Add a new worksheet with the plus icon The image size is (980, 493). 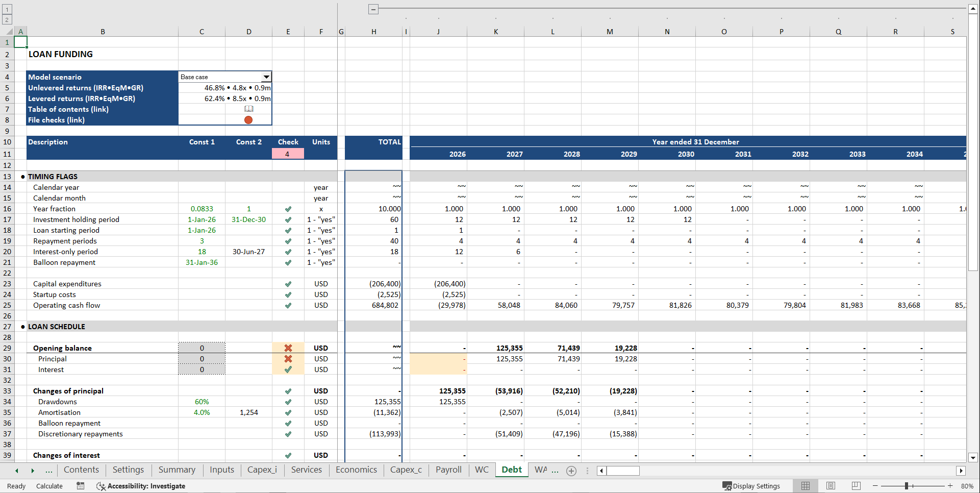tap(571, 471)
